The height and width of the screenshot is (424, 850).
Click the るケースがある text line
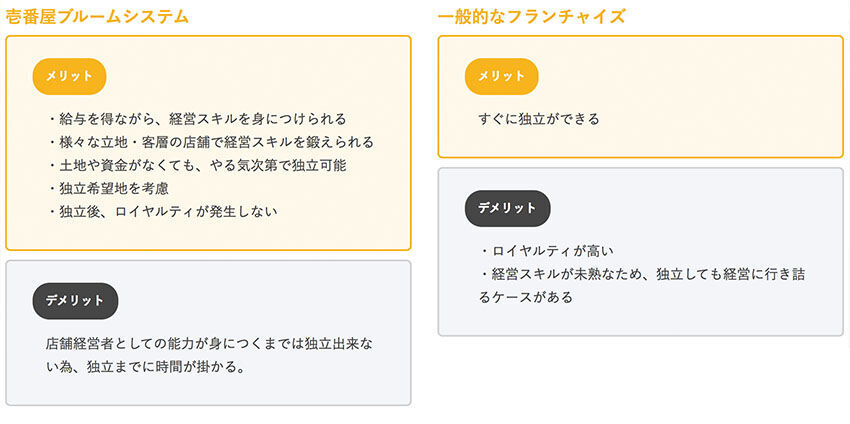point(525,297)
